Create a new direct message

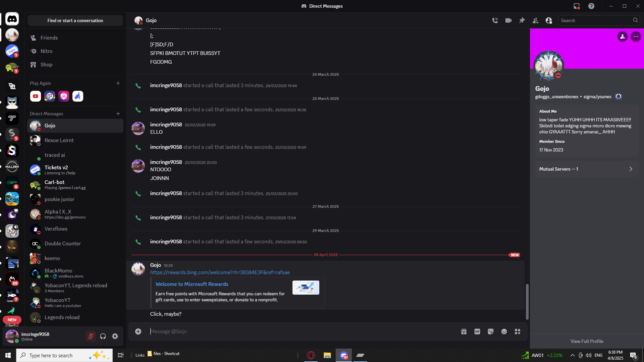click(118, 114)
